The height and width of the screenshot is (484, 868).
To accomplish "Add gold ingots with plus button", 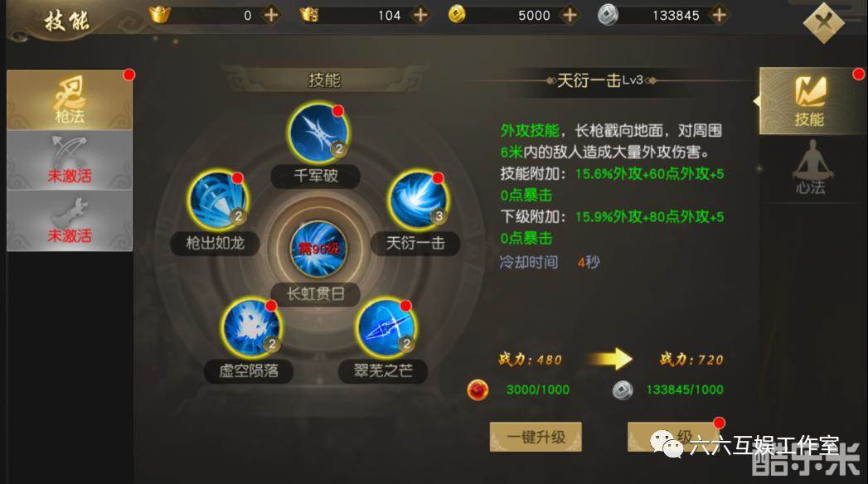I will pos(271,15).
